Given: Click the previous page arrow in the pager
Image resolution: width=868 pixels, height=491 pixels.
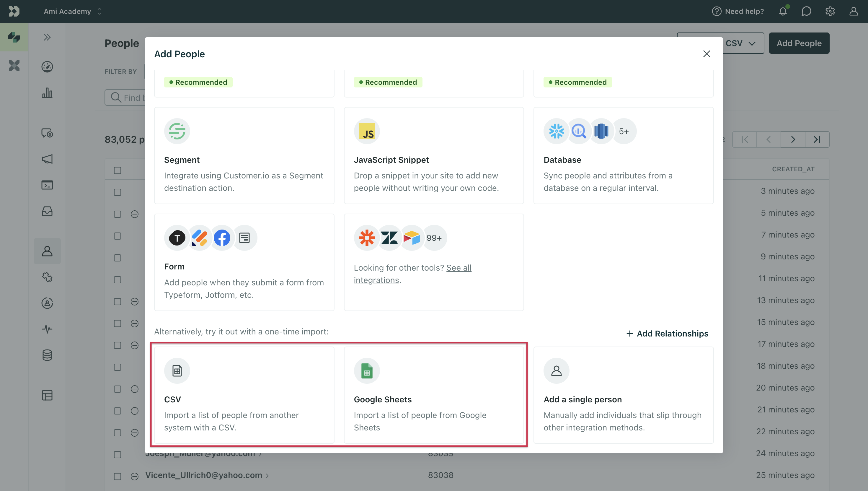Looking at the screenshot, I should [769, 139].
